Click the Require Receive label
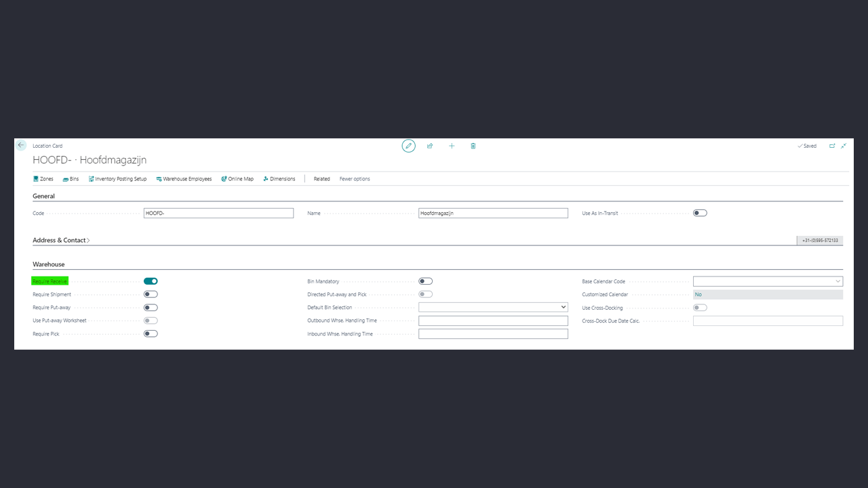This screenshot has width=868, height=488. [x=50, y=281]
